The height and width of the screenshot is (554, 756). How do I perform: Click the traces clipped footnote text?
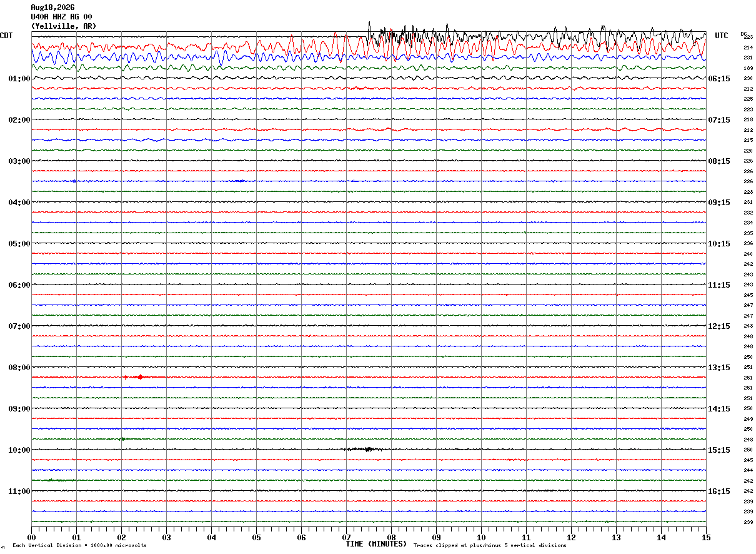click(x=490, y=545)
